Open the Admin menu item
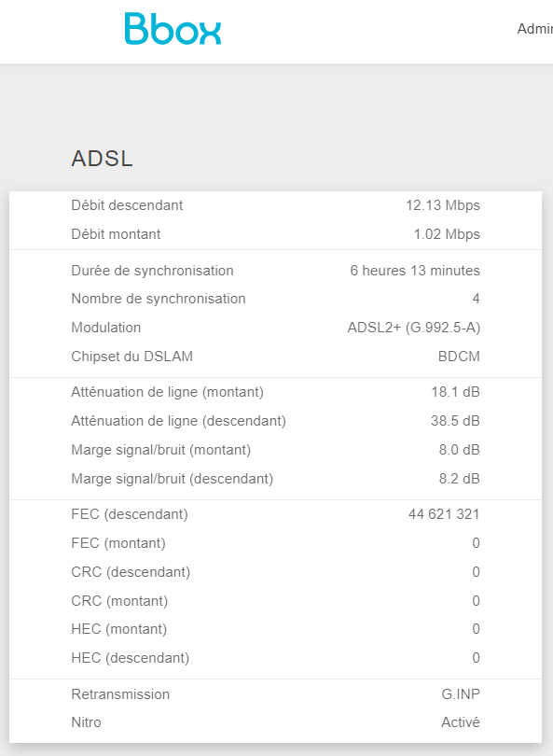This screenshot has width=553, height=756. pos(534,29)
